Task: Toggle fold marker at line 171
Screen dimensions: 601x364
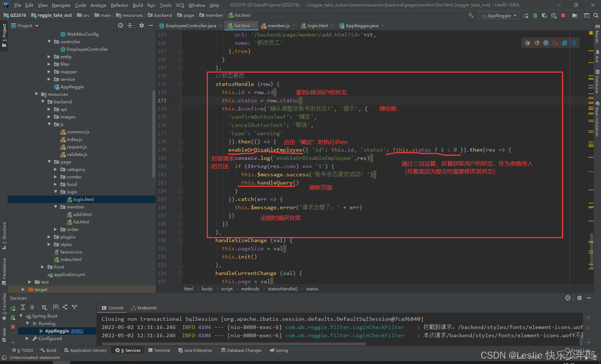Action: (x=181, y=84)
